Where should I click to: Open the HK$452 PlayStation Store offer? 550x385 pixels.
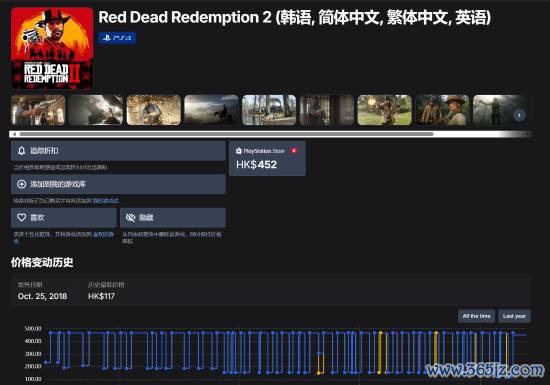tap(267, 158)
